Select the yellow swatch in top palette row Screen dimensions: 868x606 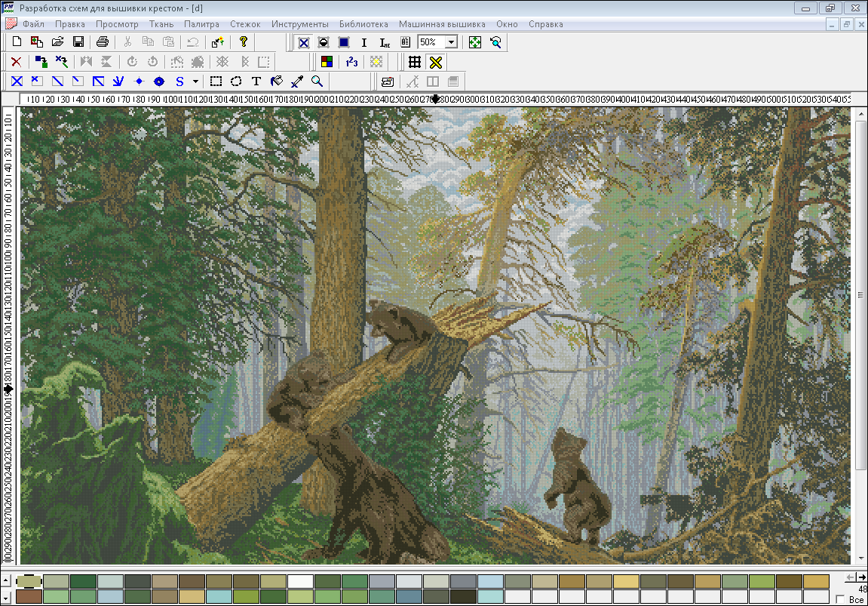[x=626, y=581]
